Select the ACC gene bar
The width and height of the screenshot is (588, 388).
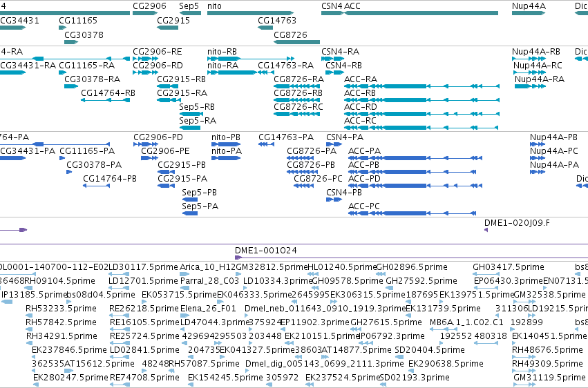[x=421, y=13]
